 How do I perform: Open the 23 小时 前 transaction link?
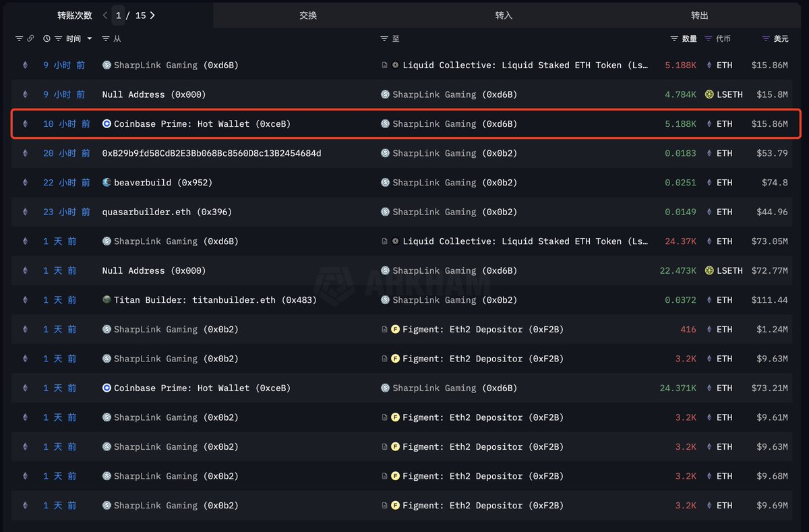point(66,212)
